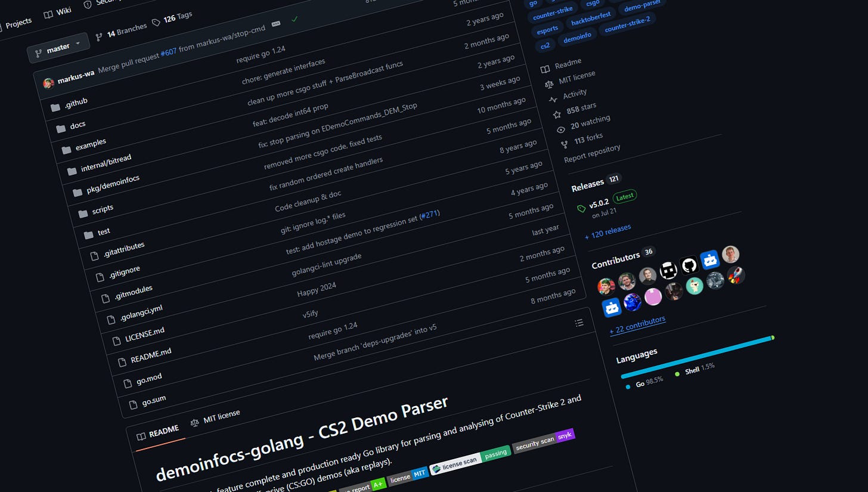The height and width of the screenshot is (492, 868).
Task: Expand commit message ellipsis button
Action: coord(275,24)
